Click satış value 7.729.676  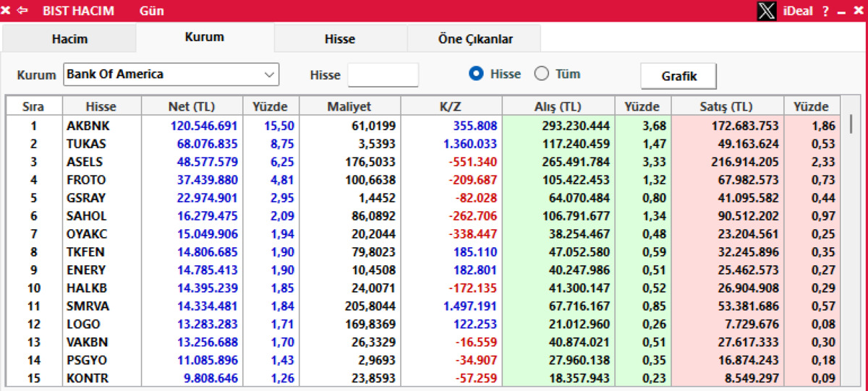click(750, 325)
